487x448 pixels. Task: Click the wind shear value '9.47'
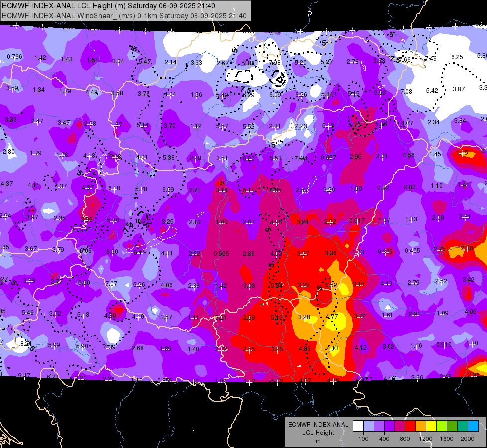click(24, 375)
